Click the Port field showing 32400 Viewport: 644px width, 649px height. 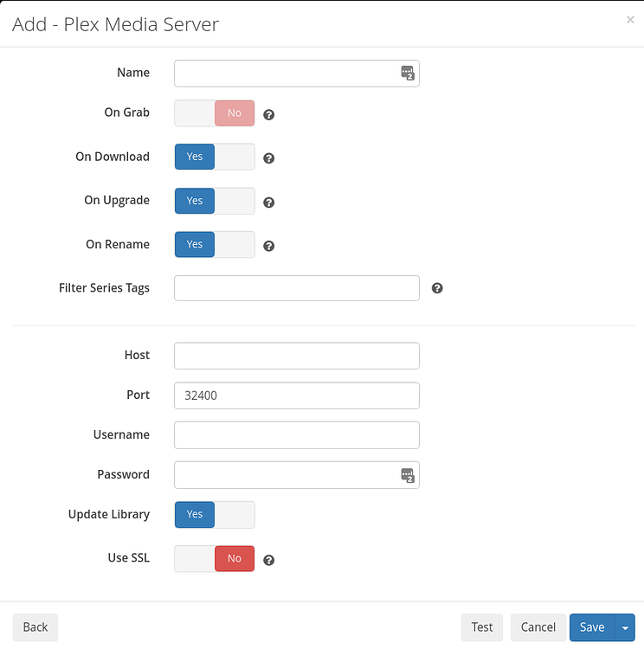click(297, 395)
